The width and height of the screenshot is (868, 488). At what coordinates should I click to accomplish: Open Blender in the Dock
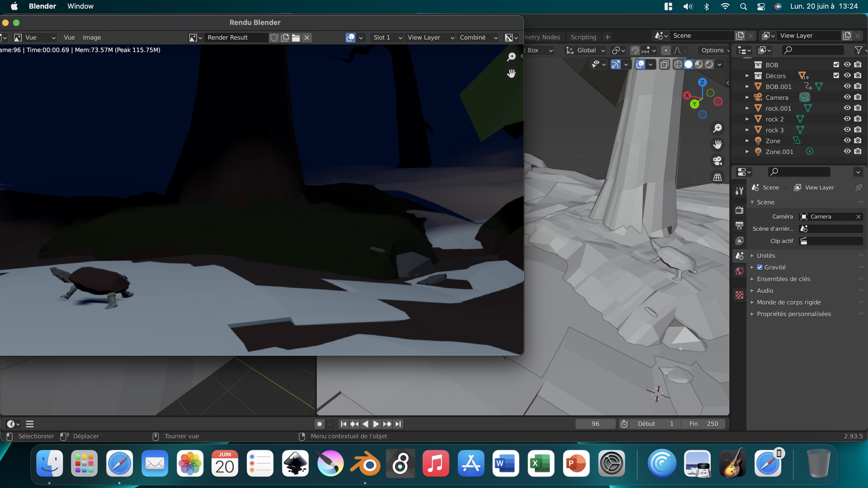coord(365,464)
